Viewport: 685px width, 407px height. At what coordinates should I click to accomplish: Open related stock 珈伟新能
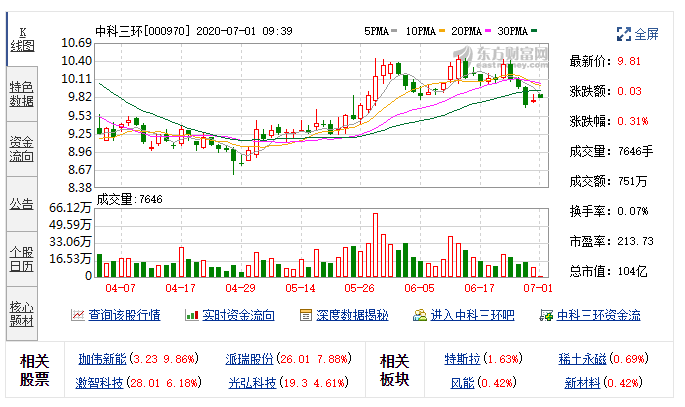coord(103,359)
